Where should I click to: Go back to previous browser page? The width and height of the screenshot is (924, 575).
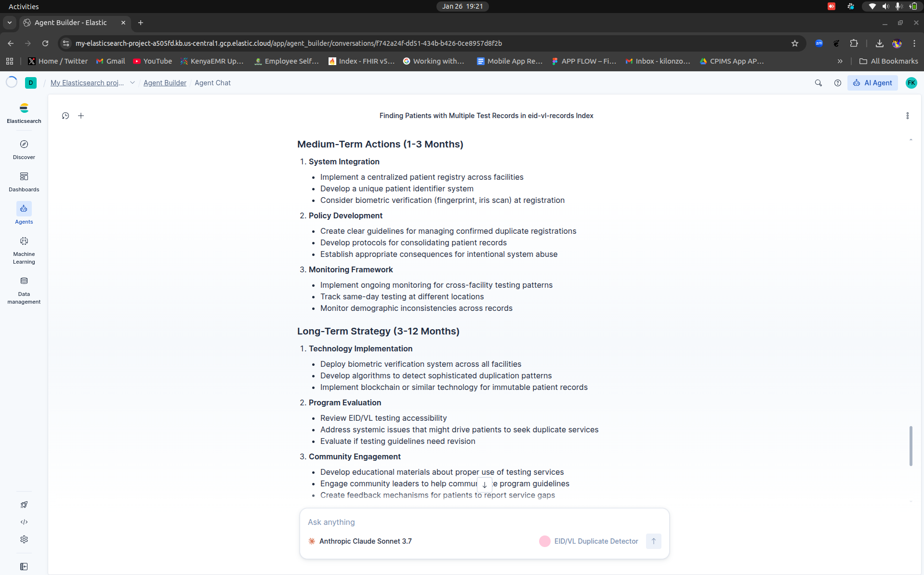point(11,43)
